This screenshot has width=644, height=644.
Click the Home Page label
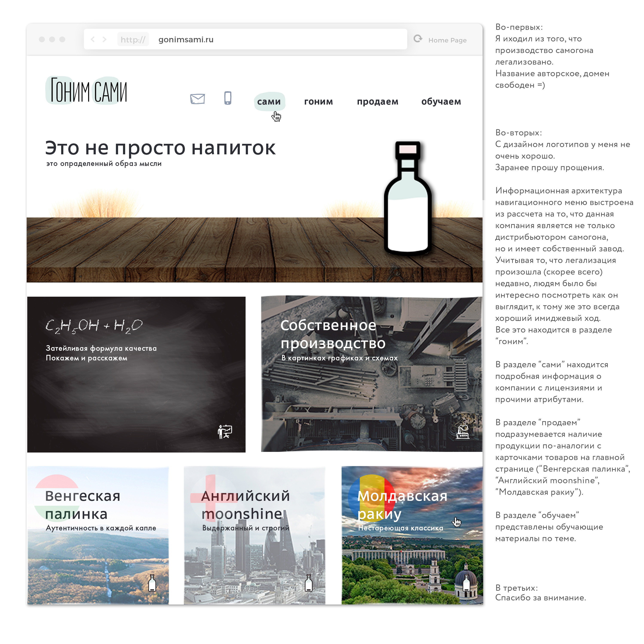447,40
